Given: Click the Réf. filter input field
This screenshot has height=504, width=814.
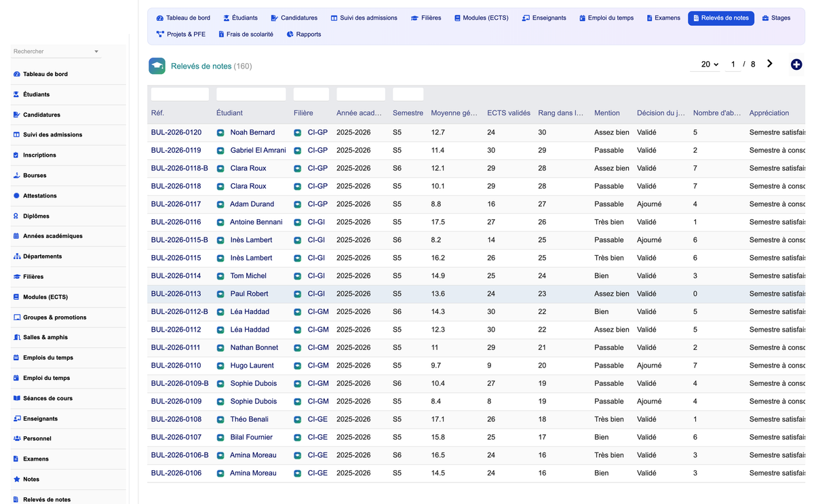Looking at the screenshot, I should 180,94.
